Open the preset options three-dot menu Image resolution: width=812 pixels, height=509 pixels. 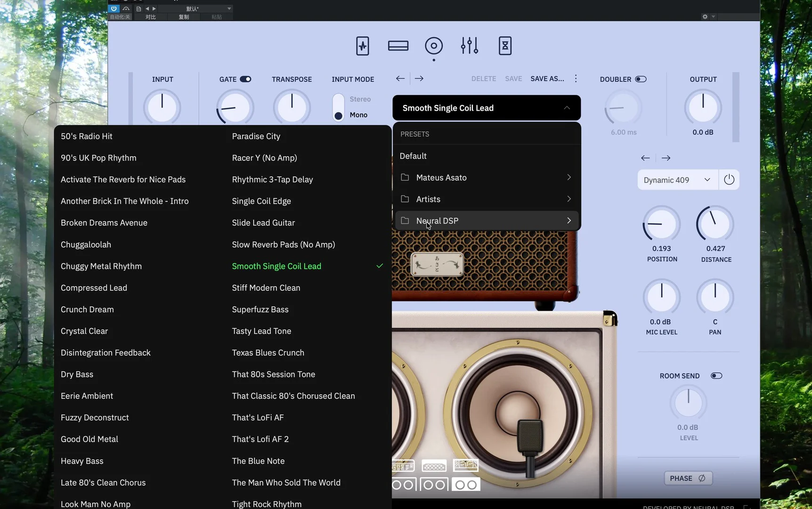576,79
